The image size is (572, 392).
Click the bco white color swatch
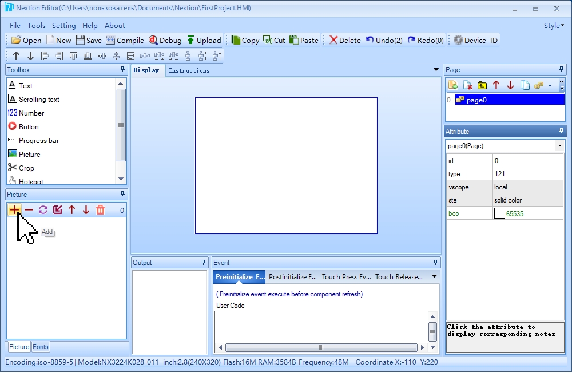click(499, 213)
